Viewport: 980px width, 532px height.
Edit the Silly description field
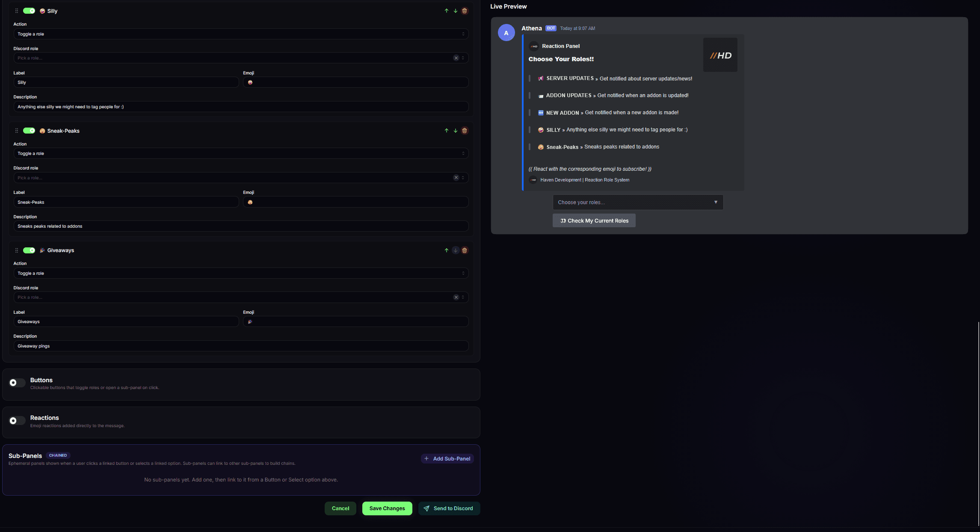241,107
